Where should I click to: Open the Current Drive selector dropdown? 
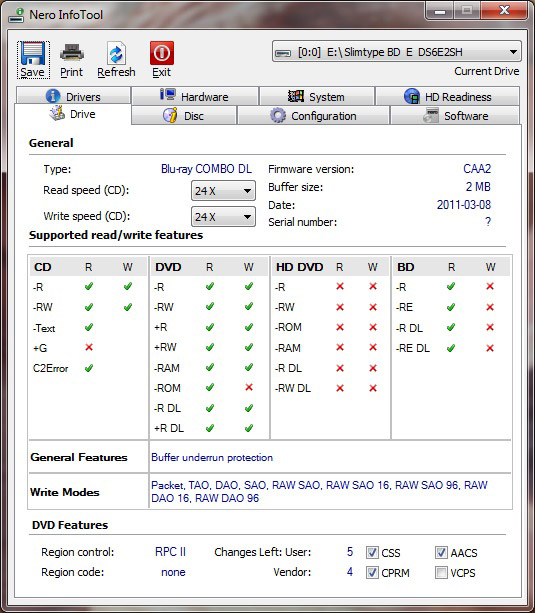click(x=397, y=52)
